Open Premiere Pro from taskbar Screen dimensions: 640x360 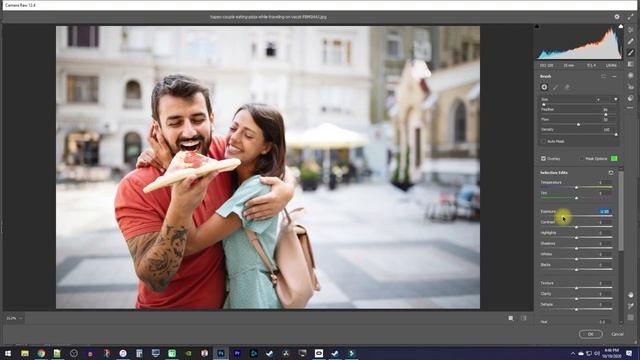tap(237, 353)
